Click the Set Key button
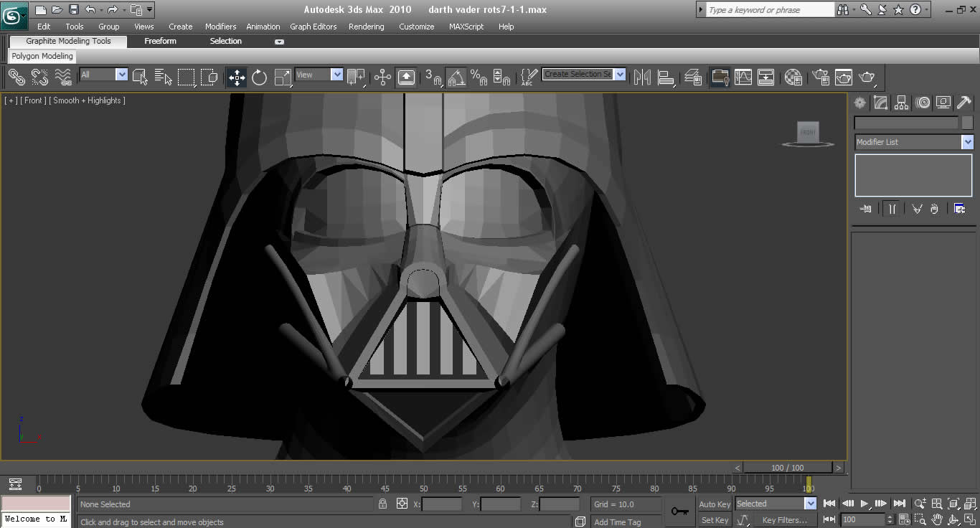 [715, 520]
